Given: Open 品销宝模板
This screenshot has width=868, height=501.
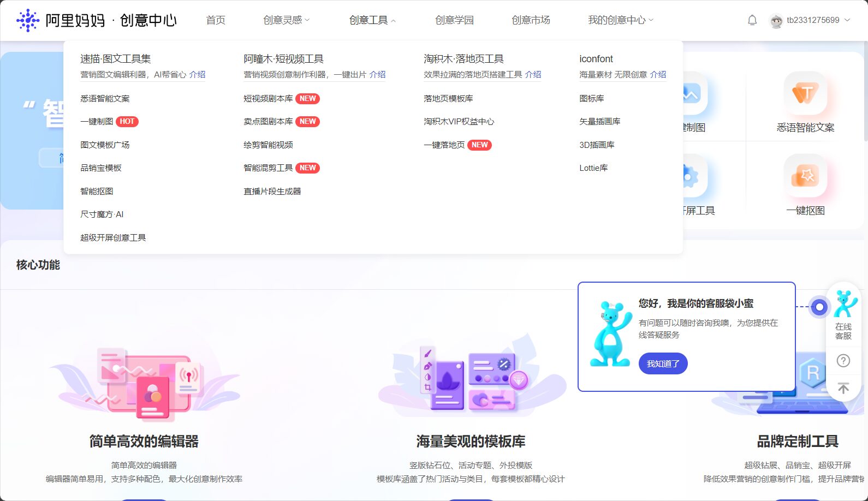Looking at the screenshot, I should tap(101, 168).
